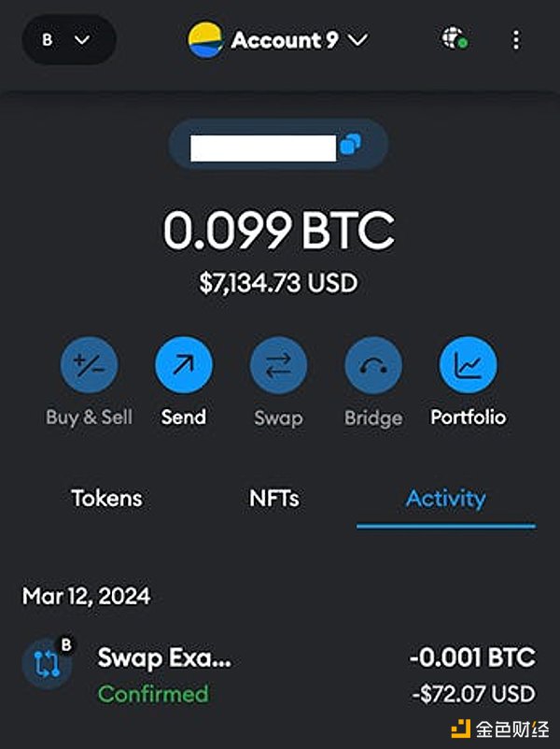Screen dimensions: 560x749
Task: Click the $7,134.73 USD value
Action: point(278,282)
